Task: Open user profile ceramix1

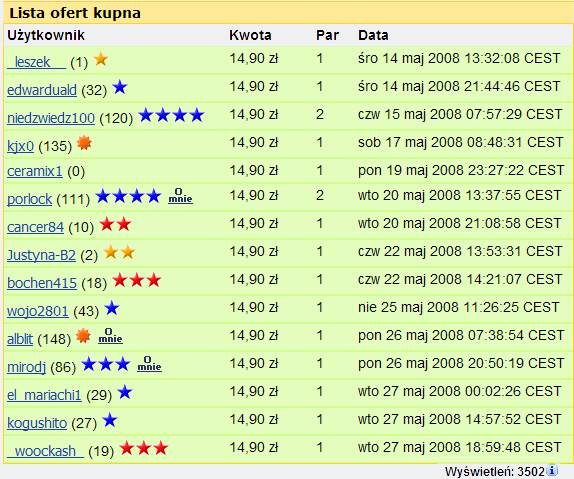Action: pos(35,171)
